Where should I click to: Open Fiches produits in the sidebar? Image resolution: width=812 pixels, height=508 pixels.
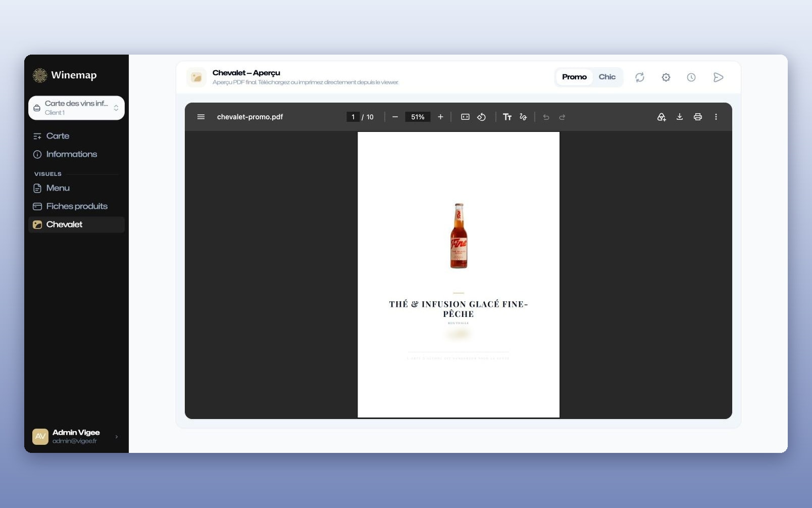(76, 206)
